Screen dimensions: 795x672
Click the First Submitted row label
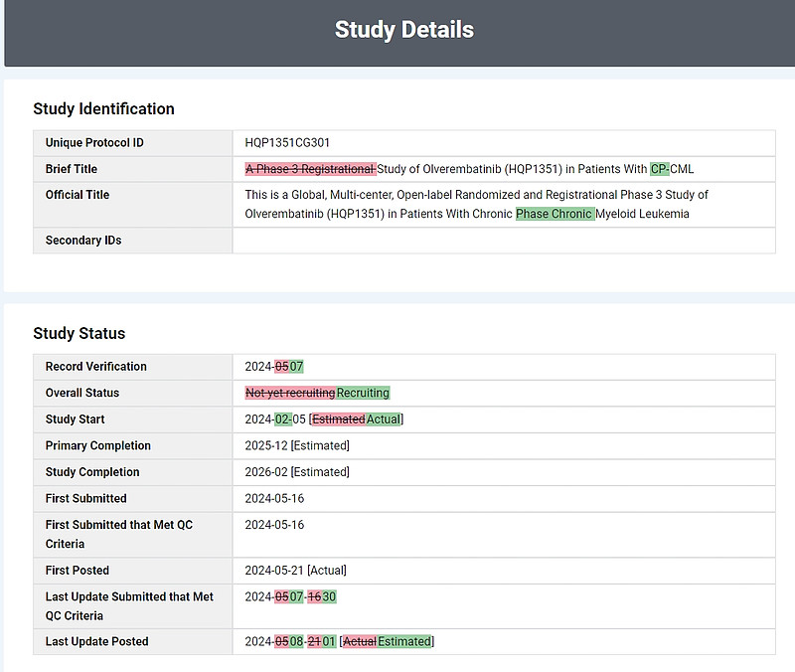[x=86, y=499]
